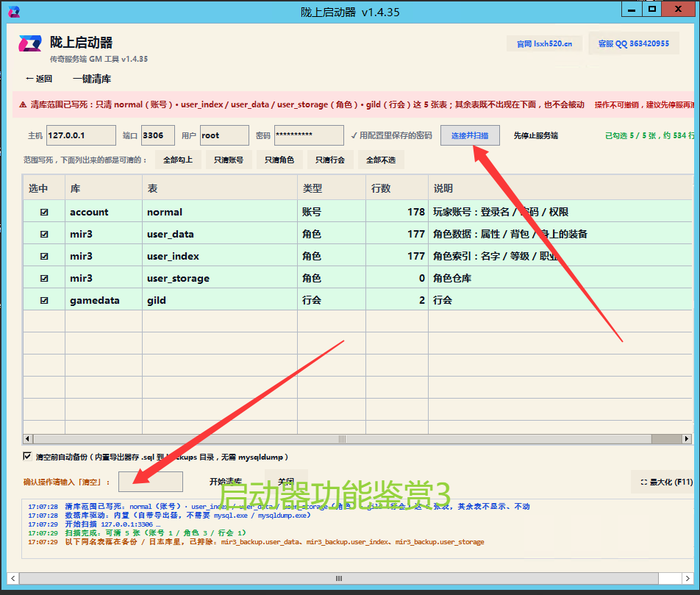Click the 全部不选 button
This screenshot has width=700, height=595.
point(381,160)
